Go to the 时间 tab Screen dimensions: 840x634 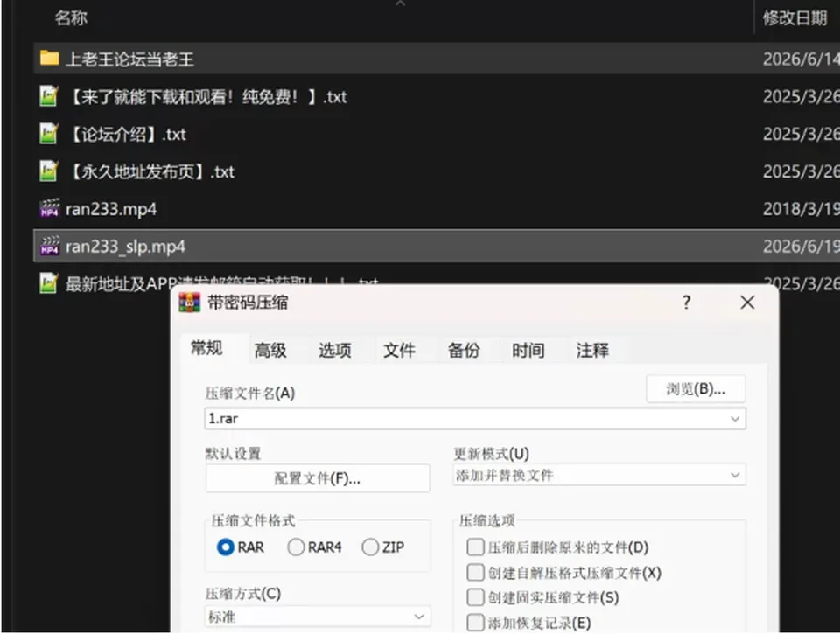528,350
